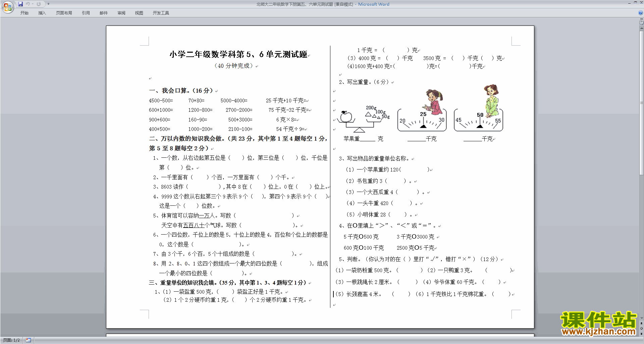Click the Redo icon

point(39,4)
